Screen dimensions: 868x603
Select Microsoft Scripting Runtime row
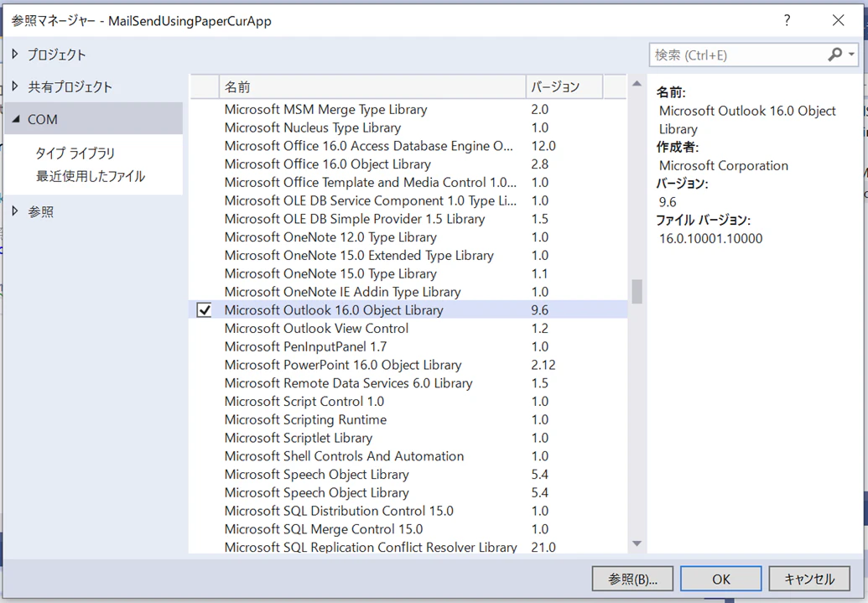(408, 419)
